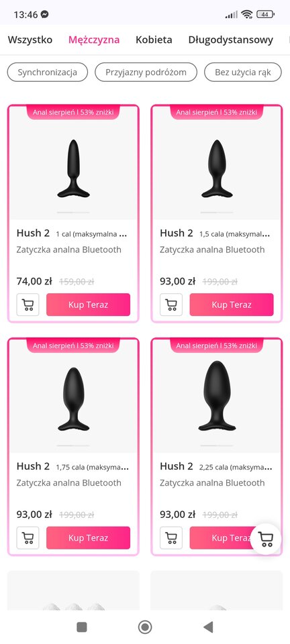Add Hush 2 1 cal to cart
Image resolution: width=290 pixels, height=644 pixels.
pos(28,305)
